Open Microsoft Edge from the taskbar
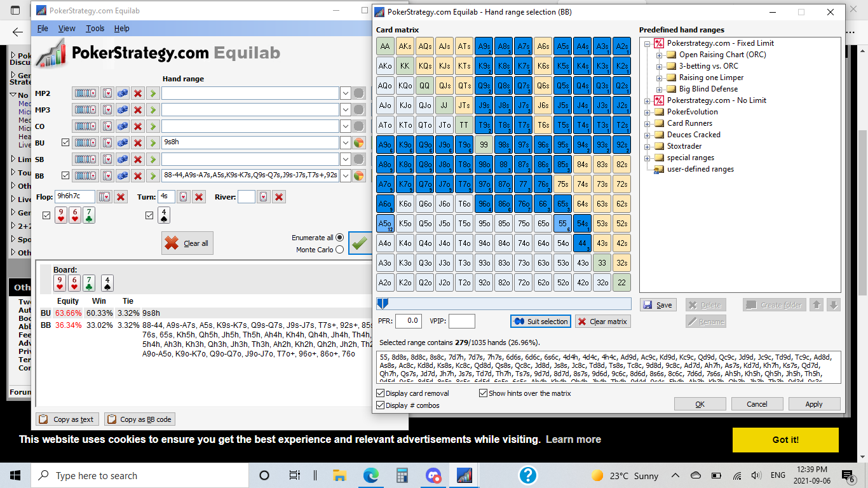This screenshot has height=488, width=868. (371, 475)
